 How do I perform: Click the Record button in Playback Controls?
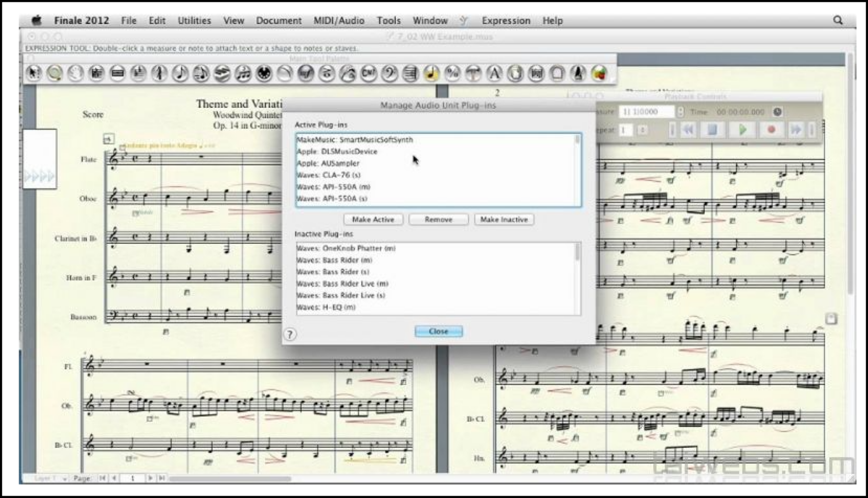771,129
